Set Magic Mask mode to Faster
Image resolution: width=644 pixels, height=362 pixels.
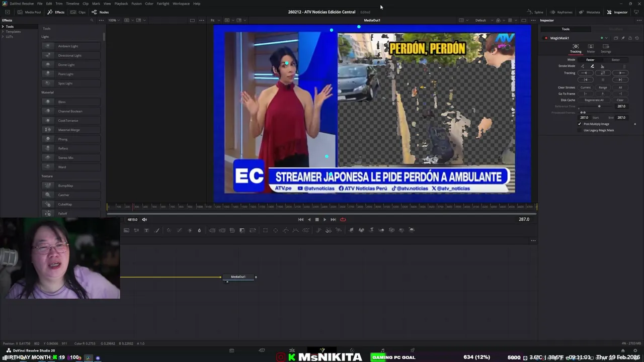coord(590,60)
